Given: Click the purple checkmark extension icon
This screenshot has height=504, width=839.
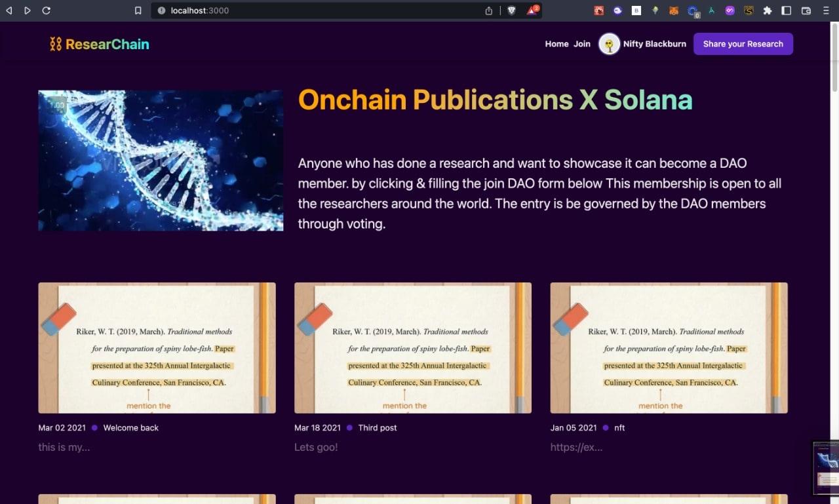Looking at the screenshot, I should (730, 10).
